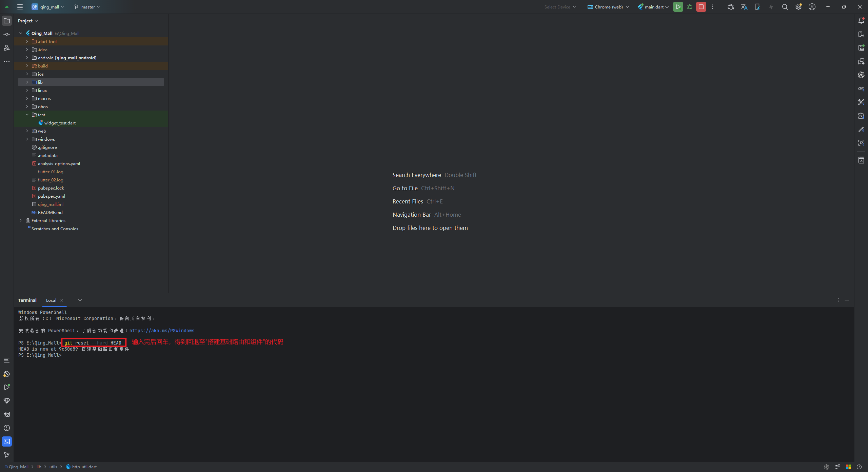Open Search Everywhere magnifier icon
Screen dimensions: 868x472
pos(785,7)
